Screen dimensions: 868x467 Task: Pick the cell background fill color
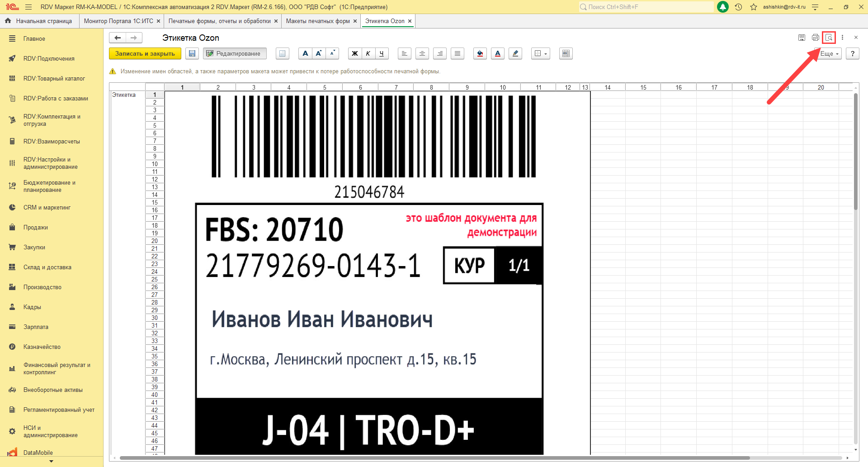point(480,53)
